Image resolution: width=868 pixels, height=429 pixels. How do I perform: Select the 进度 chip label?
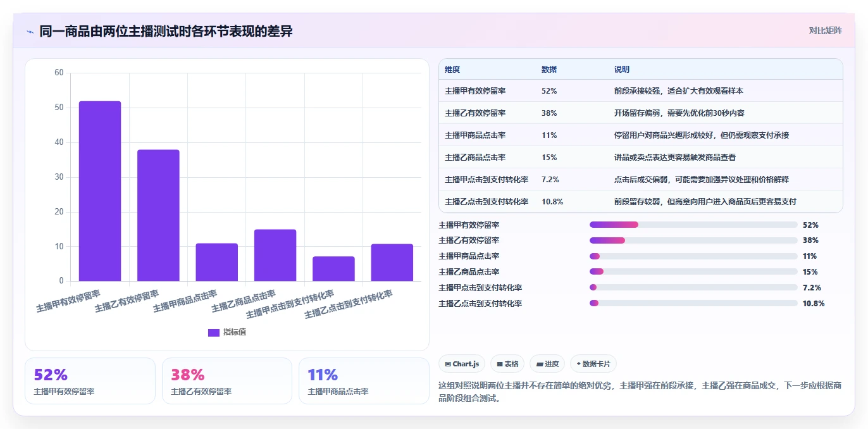tap(552, 364)
